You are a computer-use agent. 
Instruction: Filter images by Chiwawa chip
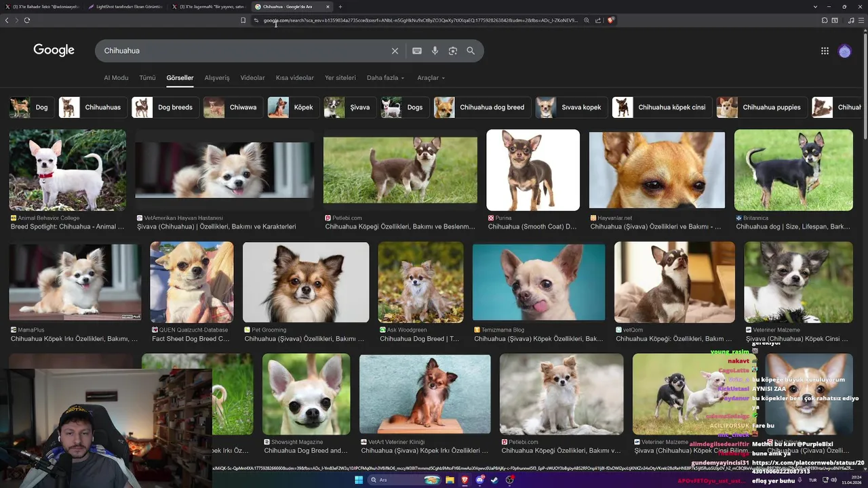click(232, 107)
